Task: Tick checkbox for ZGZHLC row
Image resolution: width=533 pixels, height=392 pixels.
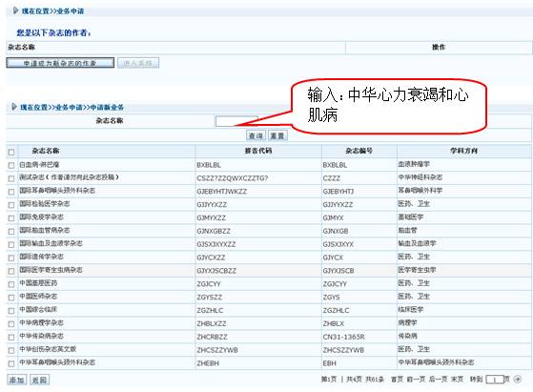Action: pos(11,311)
